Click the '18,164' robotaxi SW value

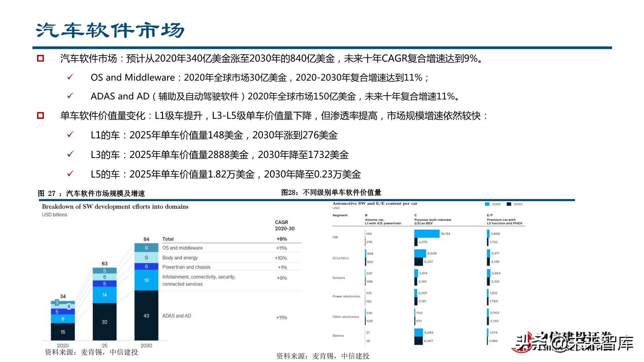point(445,234)
